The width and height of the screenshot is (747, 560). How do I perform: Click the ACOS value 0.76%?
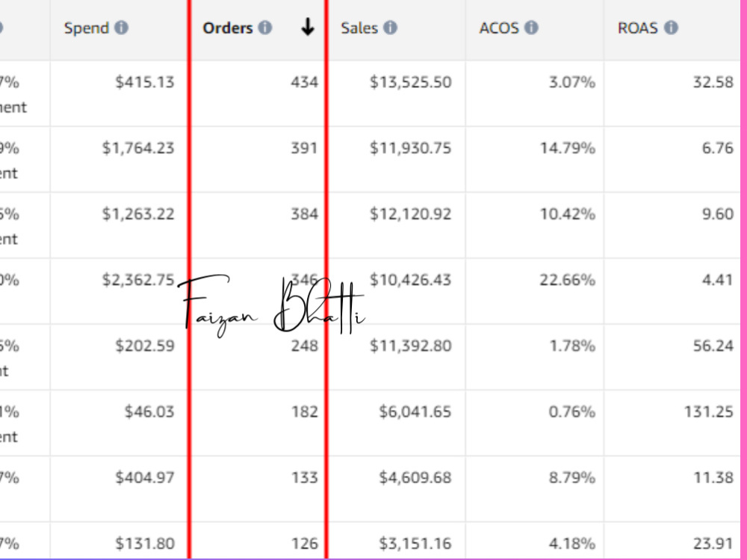[x=571, y=411]
